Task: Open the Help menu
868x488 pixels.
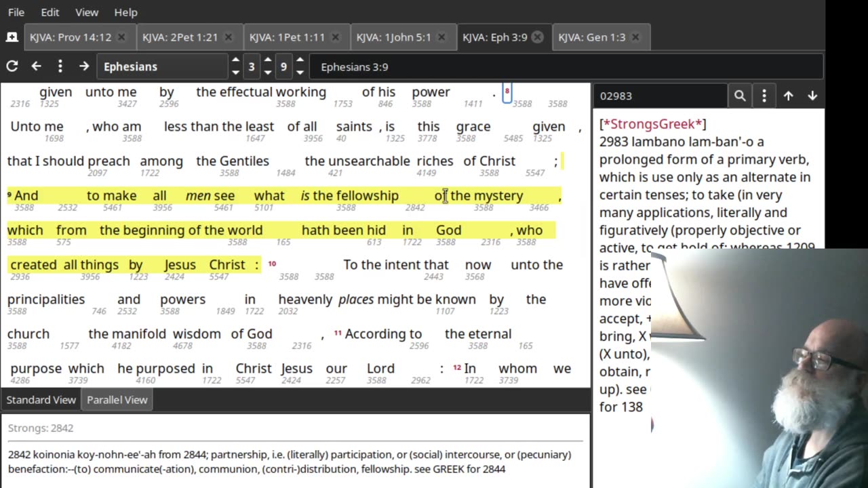Action: click(x=125, y=12)
